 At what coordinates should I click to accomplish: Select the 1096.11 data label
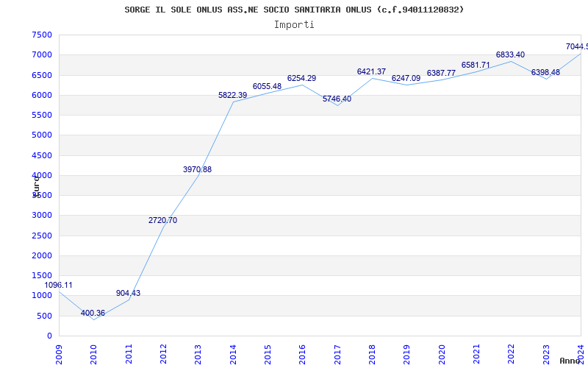click(59, 285)
